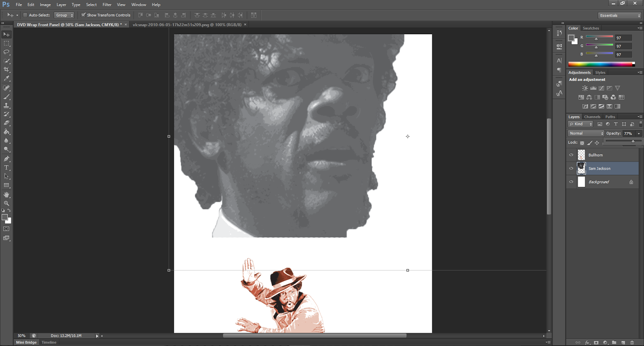
Task: Select the Sam Jackson layer thumbnail
Action: [581, 168]
